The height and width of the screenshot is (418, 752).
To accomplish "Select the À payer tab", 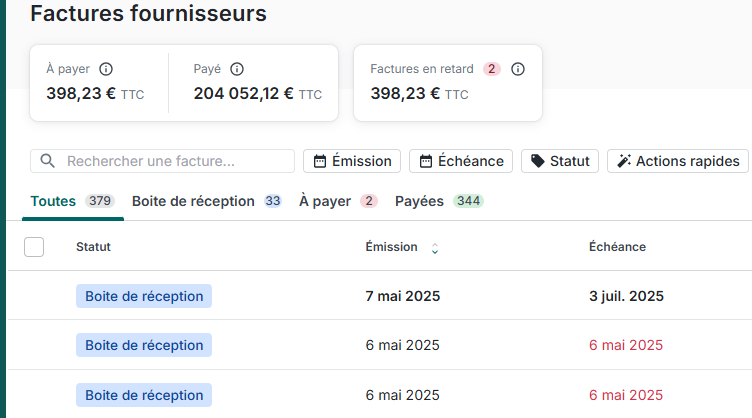I will [x=325, y=201].
